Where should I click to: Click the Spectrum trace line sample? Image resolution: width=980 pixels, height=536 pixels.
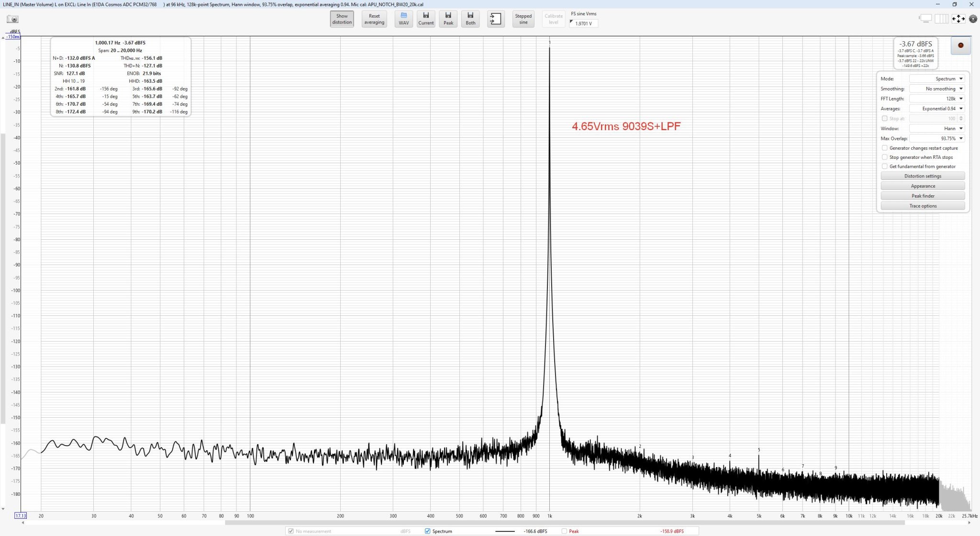click(505, 531)
